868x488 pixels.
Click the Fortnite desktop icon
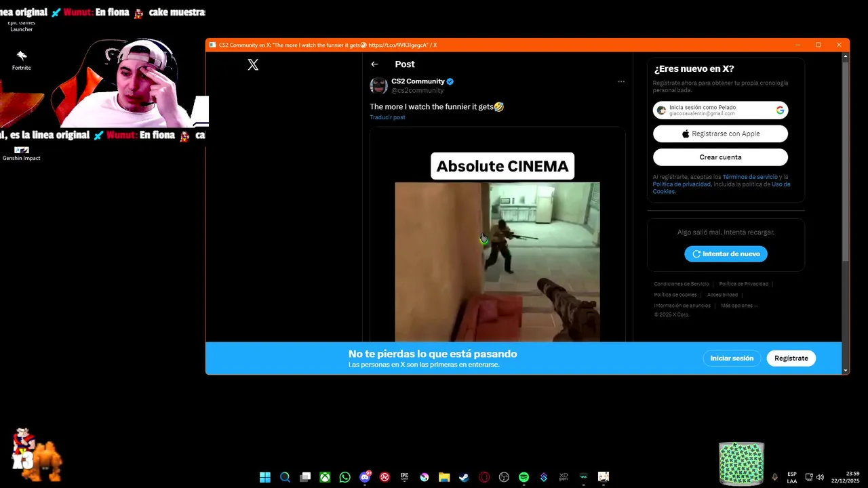[x=21, y=60]
